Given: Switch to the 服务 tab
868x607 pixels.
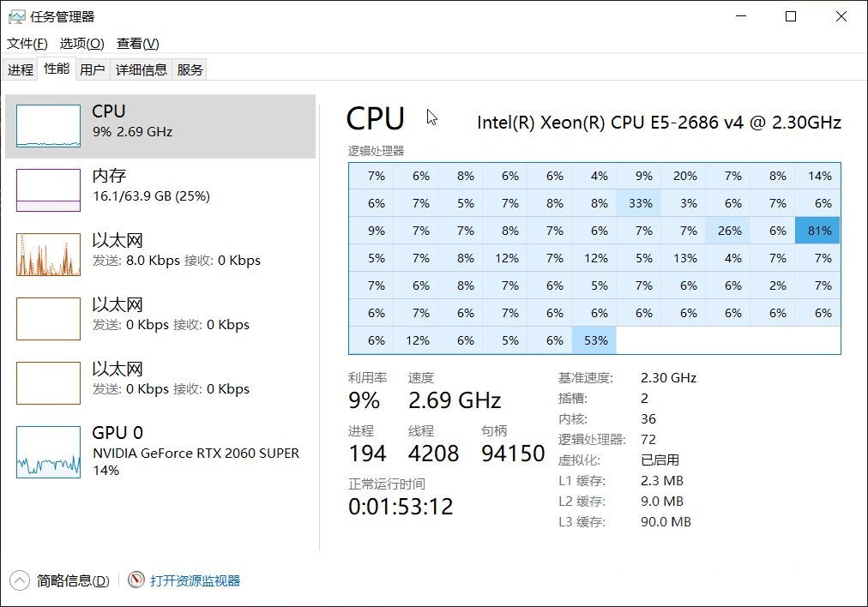Looking at the screenshot, I should pyautogui.click(x=190, y=70).
